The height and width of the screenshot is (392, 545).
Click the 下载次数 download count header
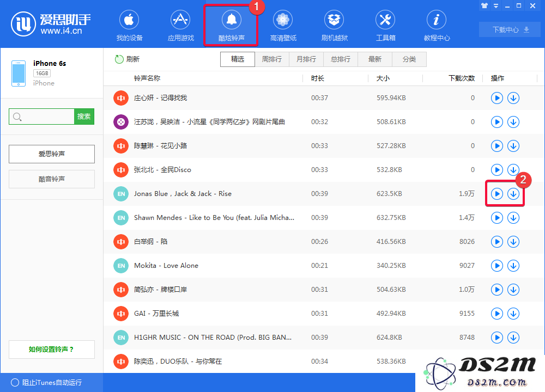click(x=462, y=78)
